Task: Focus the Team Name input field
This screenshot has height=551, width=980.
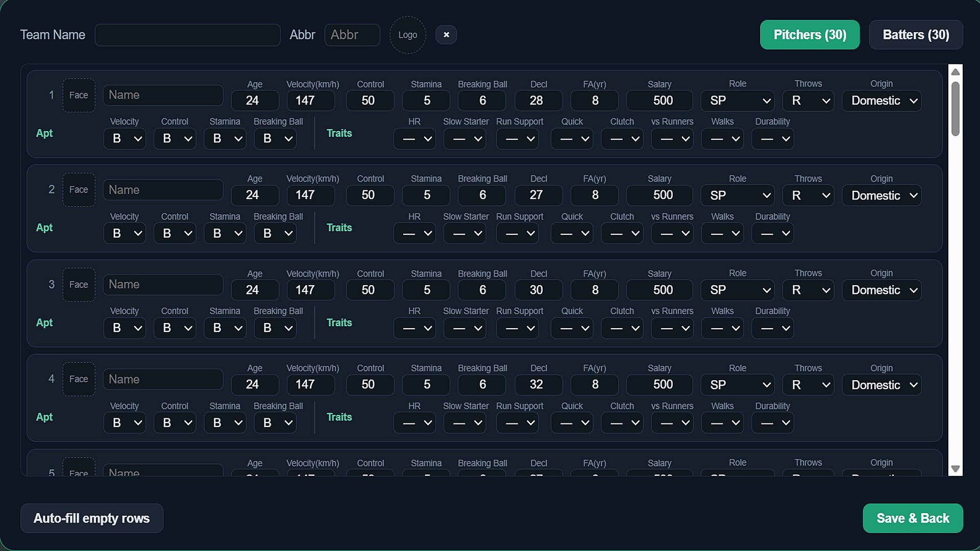Action: (x=187, y=35)
